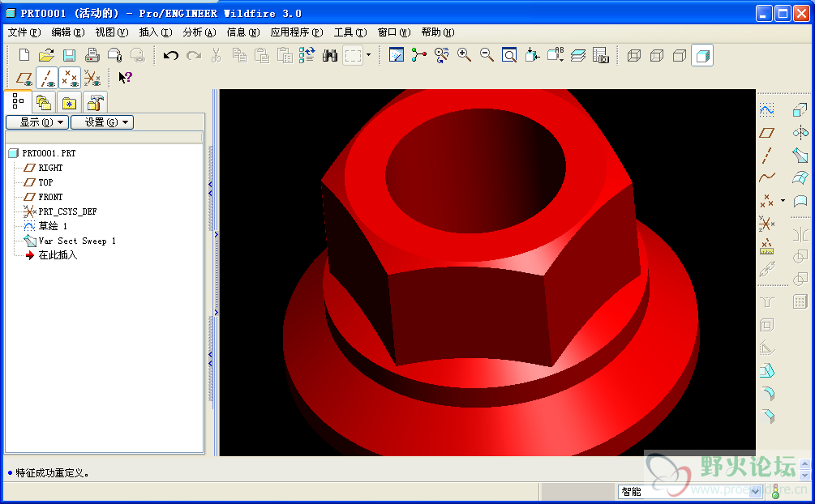Open an existing file via folder icon

(46, 55)
